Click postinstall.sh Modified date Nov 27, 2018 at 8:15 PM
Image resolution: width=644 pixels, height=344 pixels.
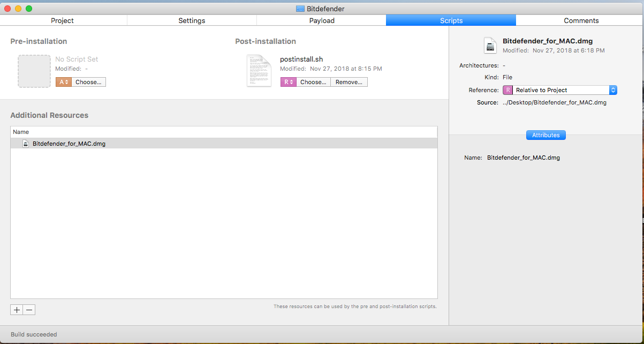click(x=346, y=69)
